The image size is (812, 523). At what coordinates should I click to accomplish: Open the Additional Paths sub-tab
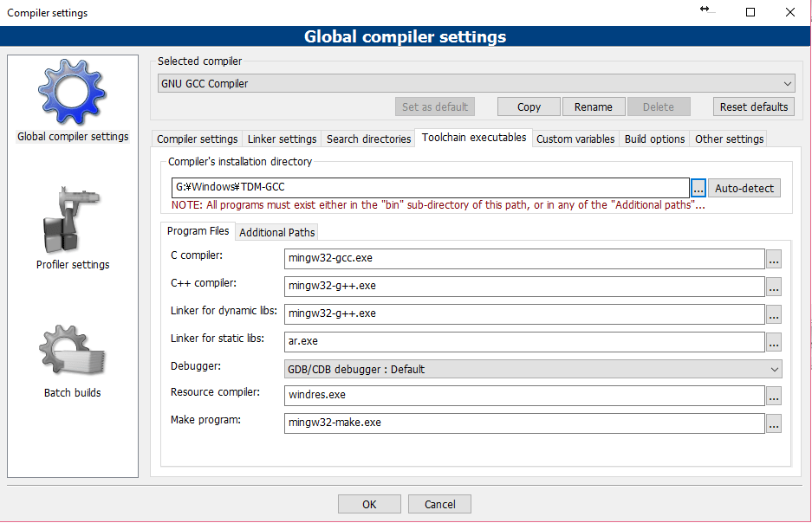pyautogui.click(x=276, y=233)
